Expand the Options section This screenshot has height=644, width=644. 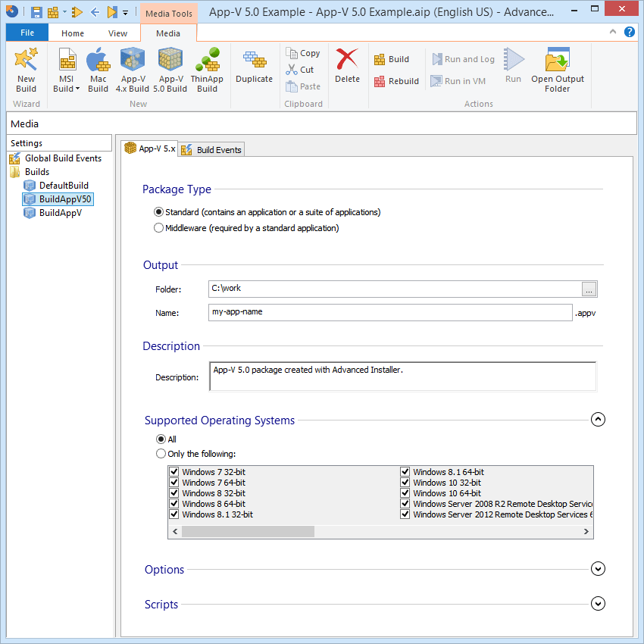click(598, 569)
